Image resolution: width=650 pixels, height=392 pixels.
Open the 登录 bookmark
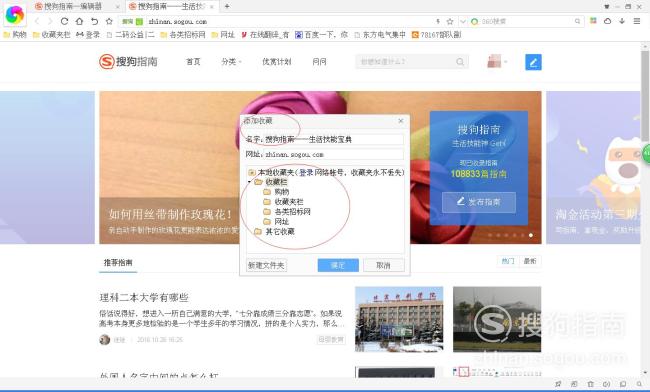point(88,35)
